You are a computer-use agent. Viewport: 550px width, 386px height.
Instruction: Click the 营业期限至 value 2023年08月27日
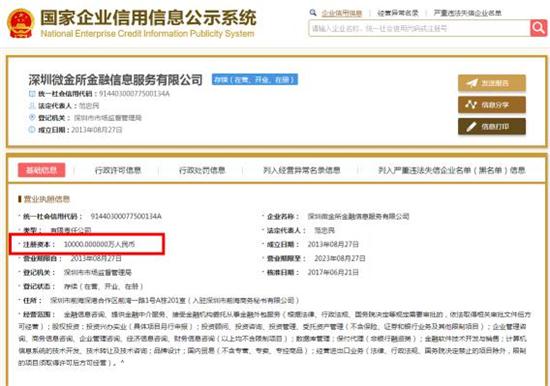[340, 258]
